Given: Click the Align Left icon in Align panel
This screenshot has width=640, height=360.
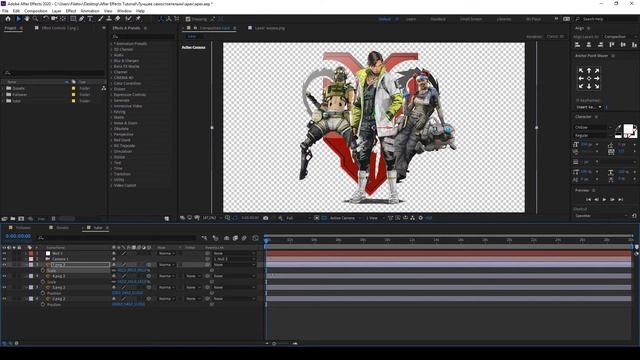Looking at the screenshot, I should pos(578,45).
